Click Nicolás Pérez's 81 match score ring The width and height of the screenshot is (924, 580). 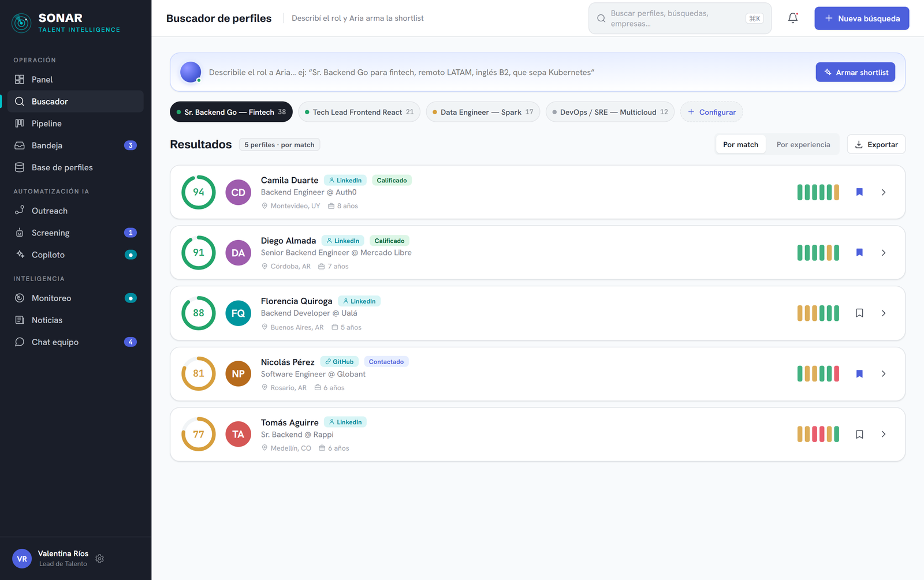point(199,374)
